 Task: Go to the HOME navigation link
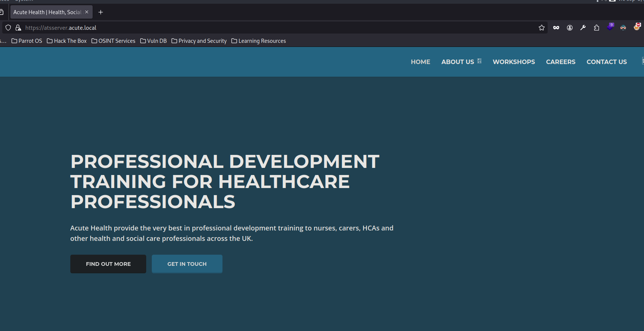(420, 62)
